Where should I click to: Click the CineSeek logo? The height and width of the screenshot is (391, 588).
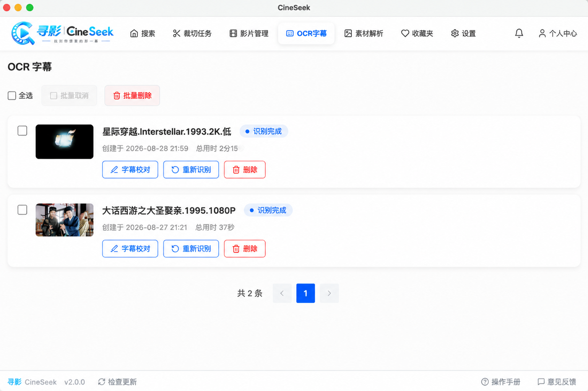tap(62, 33)
